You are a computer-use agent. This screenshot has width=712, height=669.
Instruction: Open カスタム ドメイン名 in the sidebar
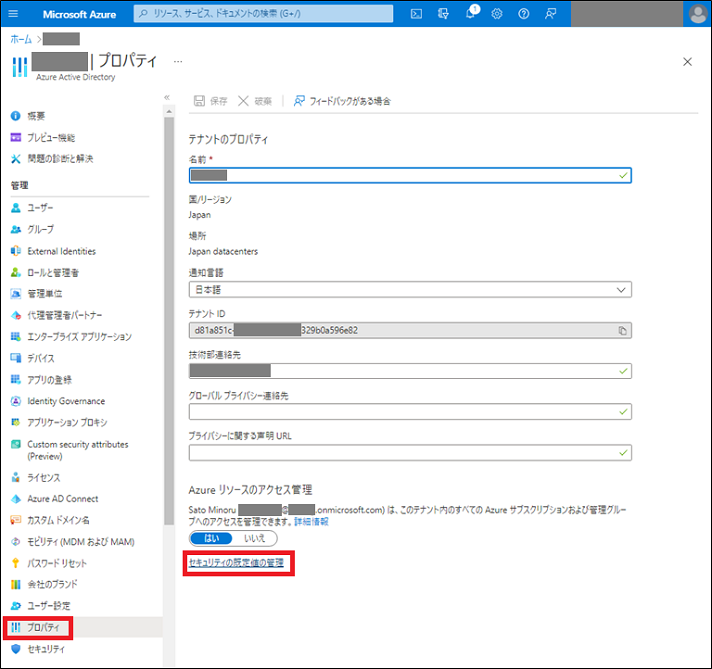(58, 520)
